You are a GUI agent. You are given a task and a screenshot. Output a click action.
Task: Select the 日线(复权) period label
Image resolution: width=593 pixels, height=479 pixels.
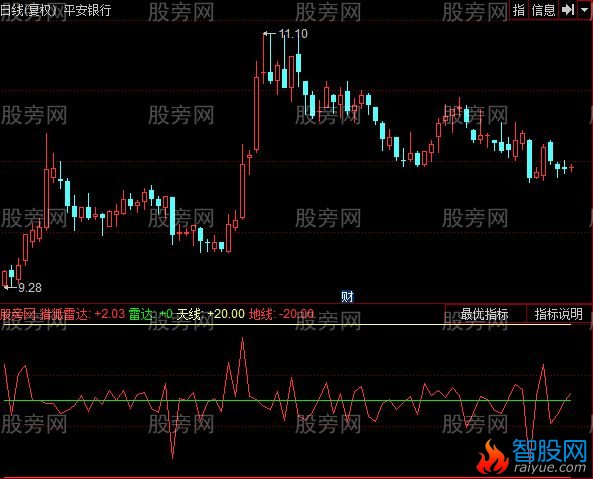point(28,10)
